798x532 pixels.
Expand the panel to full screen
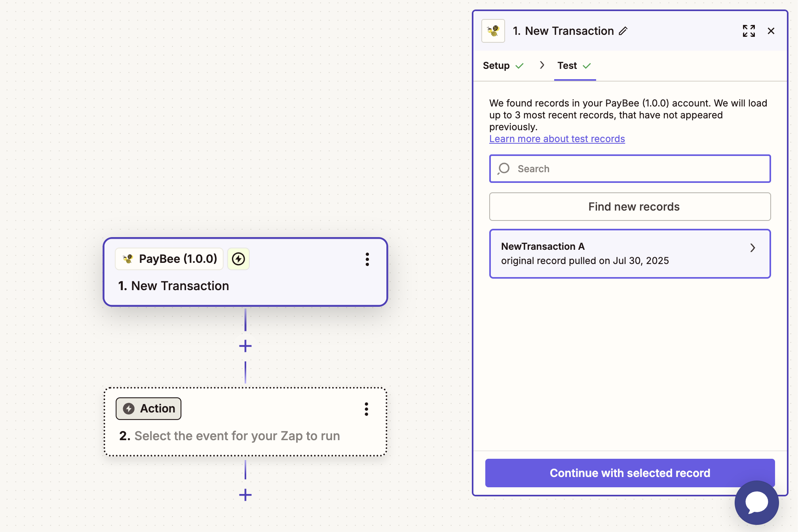pyautogui.click(x=749, y=31)
